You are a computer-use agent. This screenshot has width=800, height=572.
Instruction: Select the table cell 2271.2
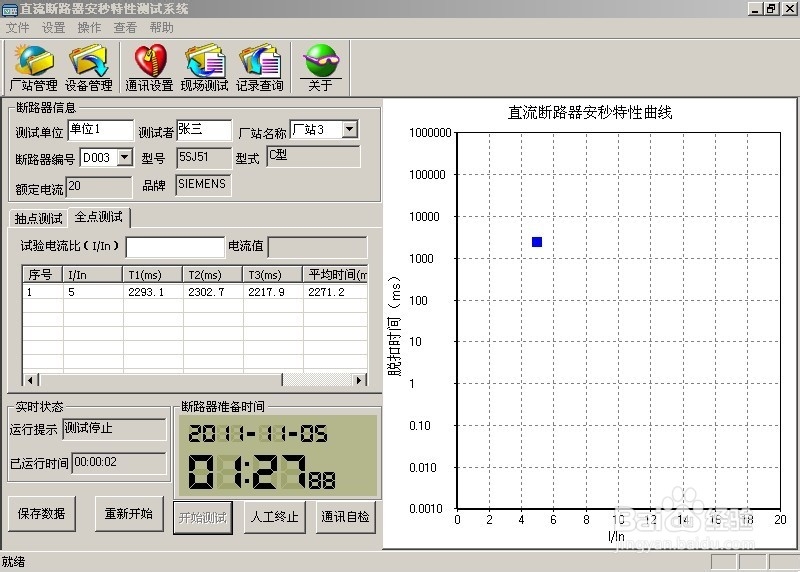click(335, 292)
